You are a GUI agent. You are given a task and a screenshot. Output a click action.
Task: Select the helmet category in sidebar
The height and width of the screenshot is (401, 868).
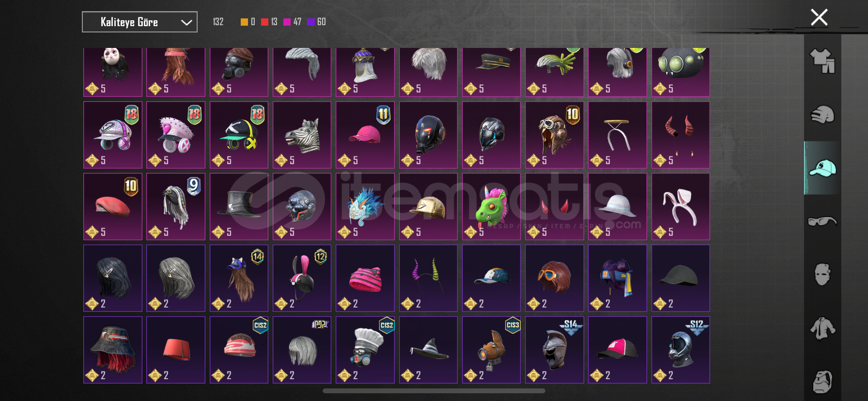click(822, 115)
